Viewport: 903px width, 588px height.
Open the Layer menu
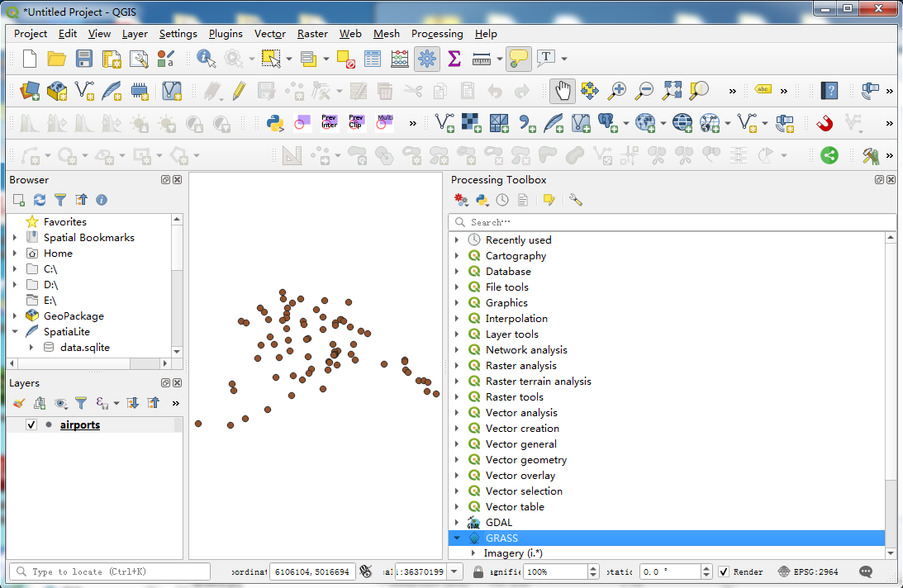coord(135,33)
